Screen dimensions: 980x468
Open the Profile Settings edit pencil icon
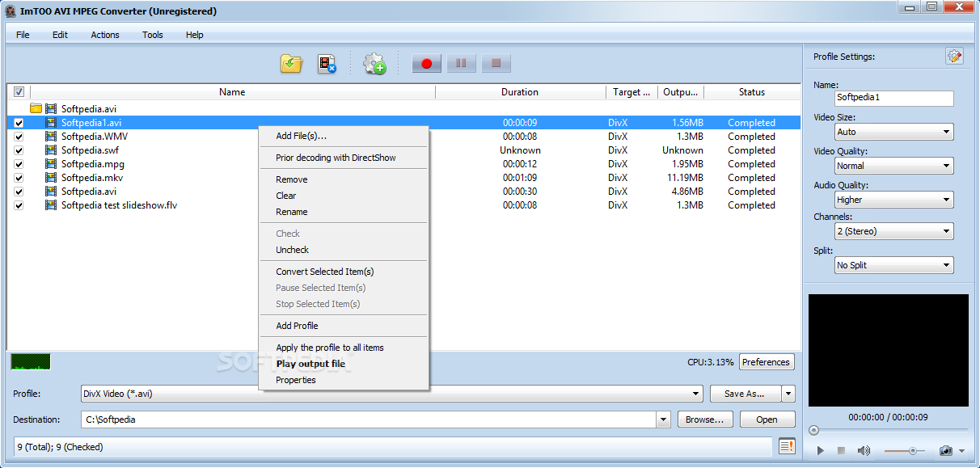[954, 56]
